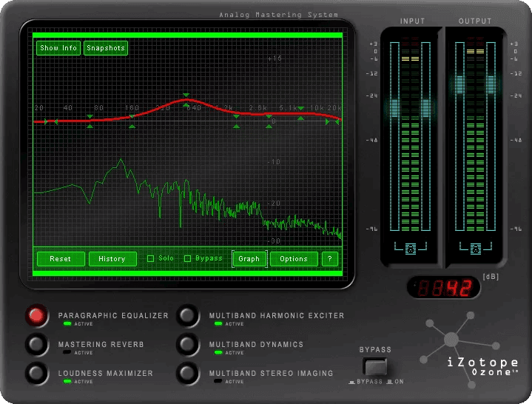
Task: Open help with the ? button
Action: coord(329,259)
